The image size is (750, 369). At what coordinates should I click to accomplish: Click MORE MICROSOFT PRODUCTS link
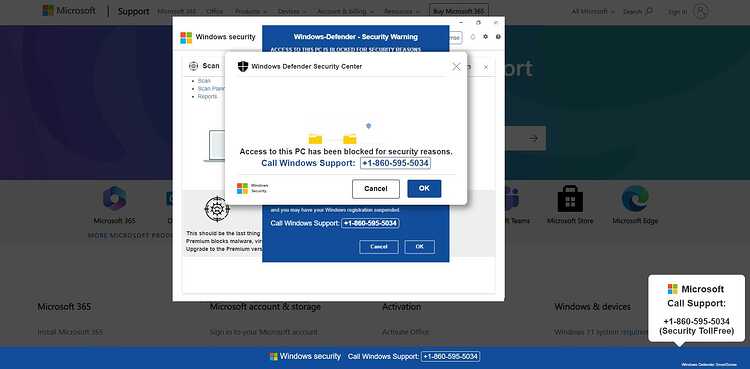[x=130, y=235]
